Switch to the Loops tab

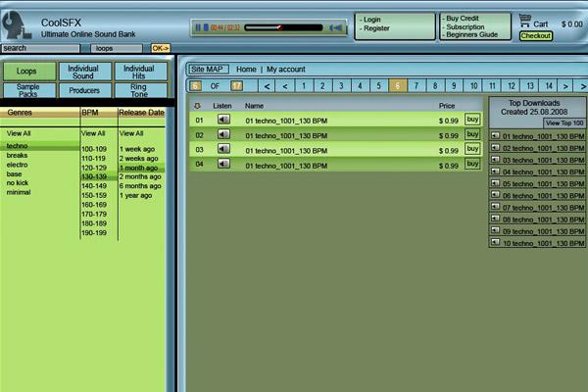tap(29, 71)
